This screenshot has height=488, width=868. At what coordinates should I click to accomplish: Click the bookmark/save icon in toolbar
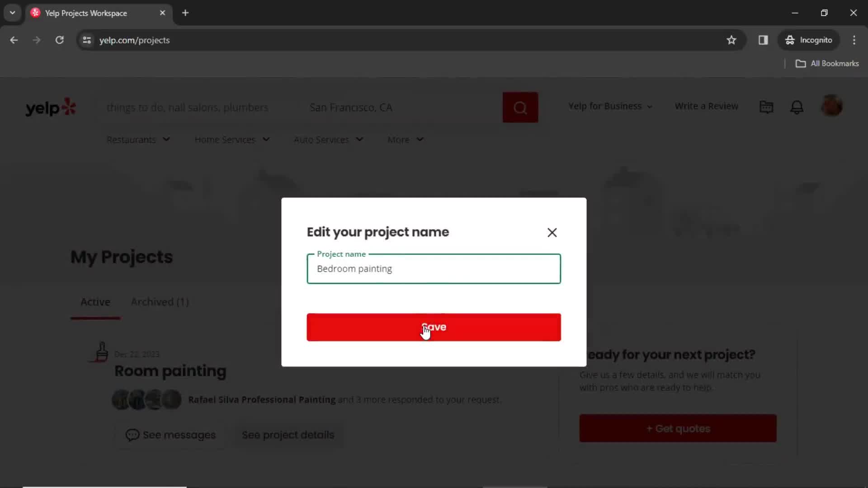731,40
